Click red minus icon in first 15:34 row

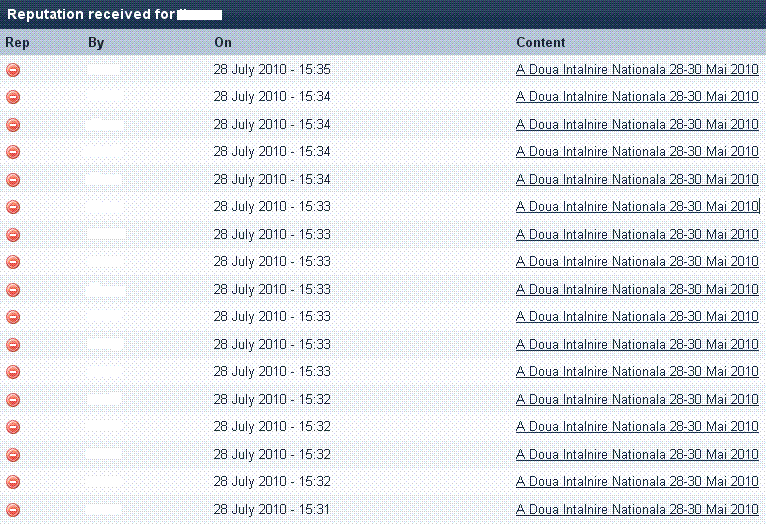coord(13,97)
